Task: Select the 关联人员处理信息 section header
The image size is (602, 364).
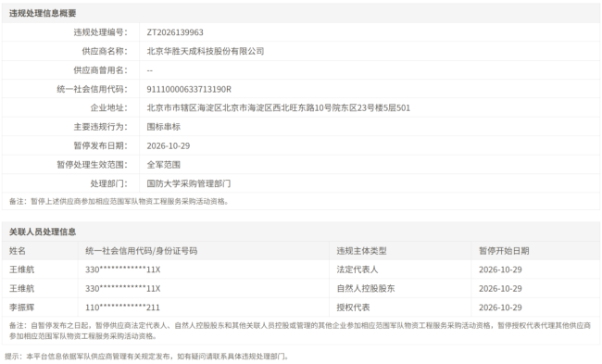Action: click(43, 232)
